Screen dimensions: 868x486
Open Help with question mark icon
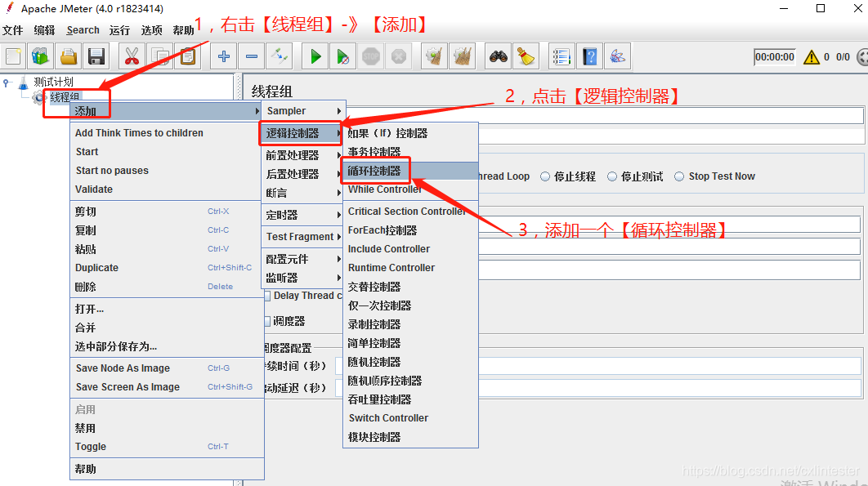click(x=589, y=56)
